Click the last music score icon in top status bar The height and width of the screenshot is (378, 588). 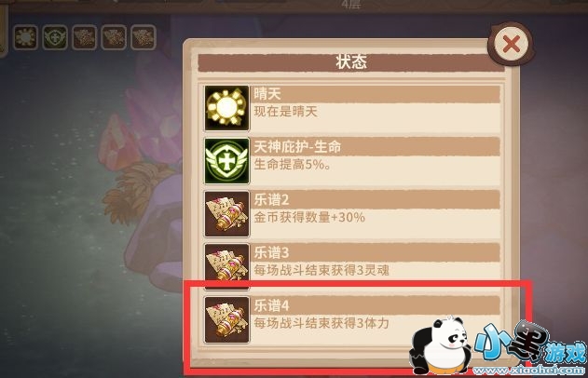tap(144, 37)
